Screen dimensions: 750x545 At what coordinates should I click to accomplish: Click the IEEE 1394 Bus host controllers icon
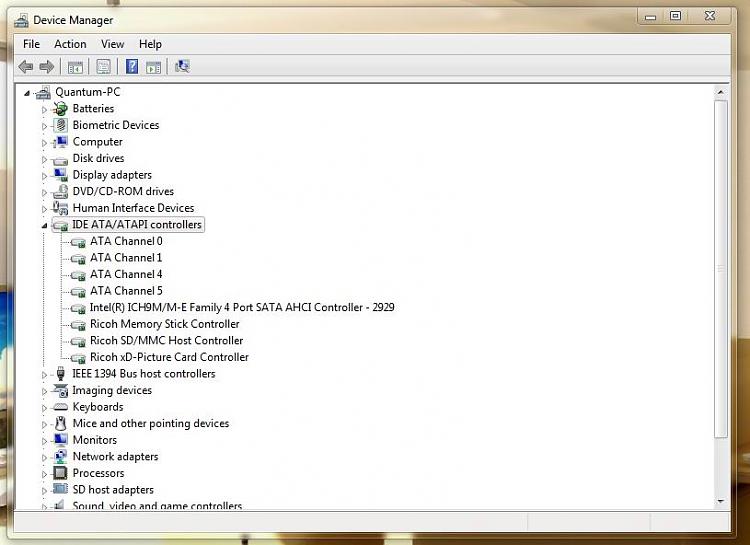(60, 374)
